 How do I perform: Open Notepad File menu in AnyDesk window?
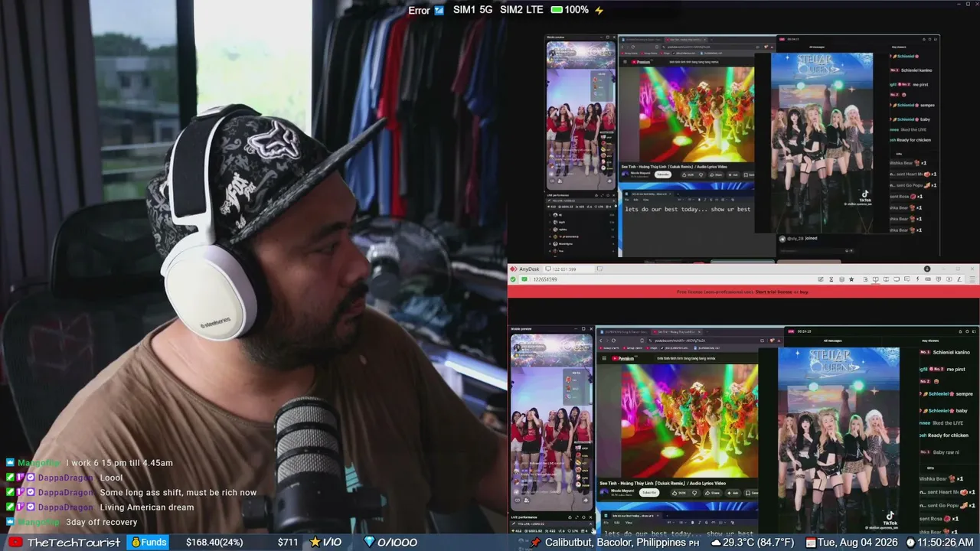point(606,522)
